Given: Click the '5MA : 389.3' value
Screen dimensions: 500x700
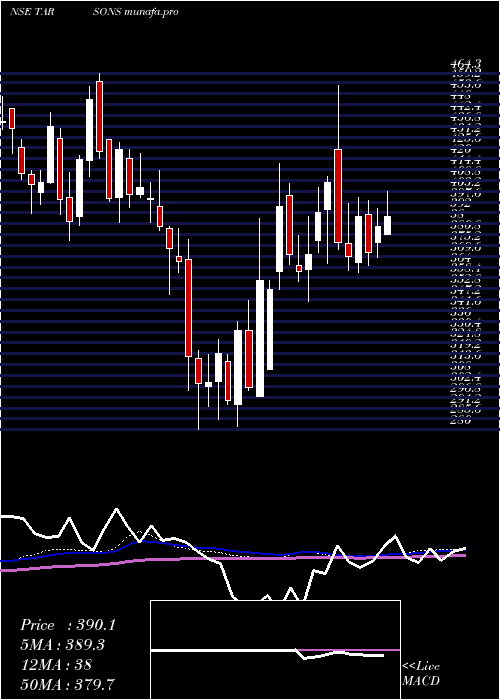Looking at the screenshot, I should tap(64, 645).
